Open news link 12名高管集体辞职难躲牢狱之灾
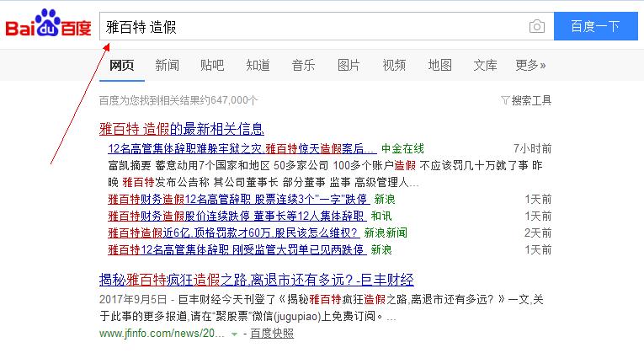This screenshot has width=644, height=353. pyautogui.click(x=242, y=148)
